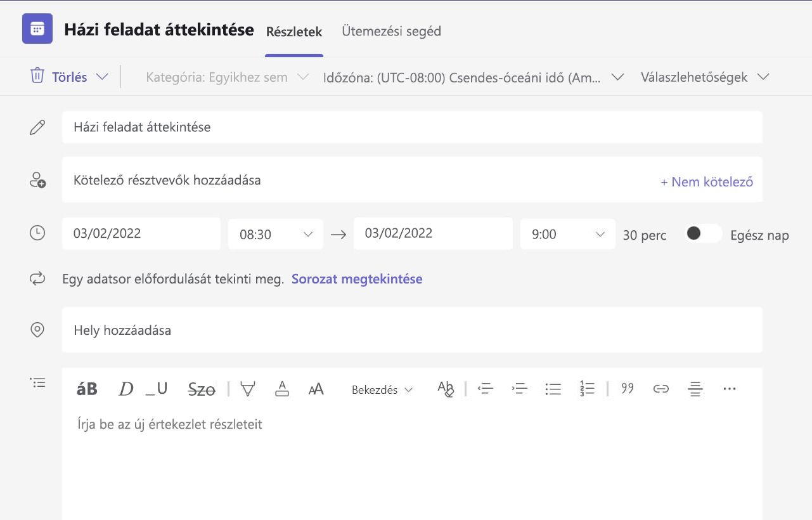Open the 08:30 start time dropdown

click(x=276, y=234)
